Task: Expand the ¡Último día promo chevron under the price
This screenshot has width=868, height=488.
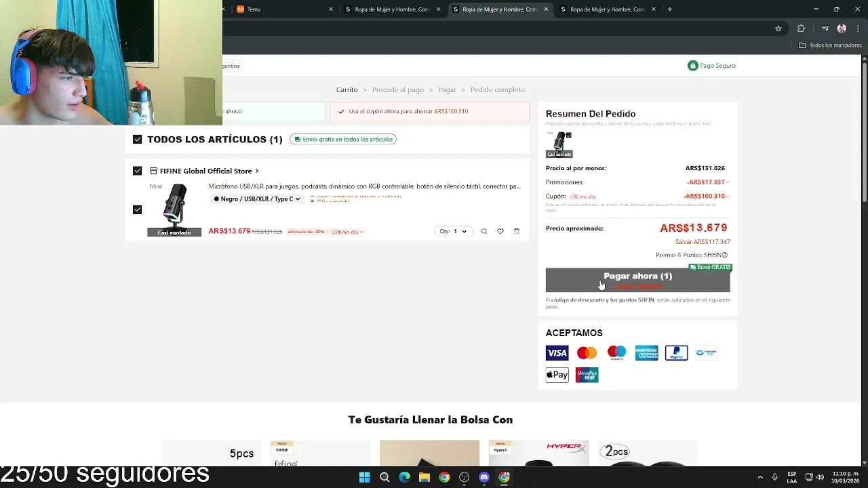Action: coord(361,232)
